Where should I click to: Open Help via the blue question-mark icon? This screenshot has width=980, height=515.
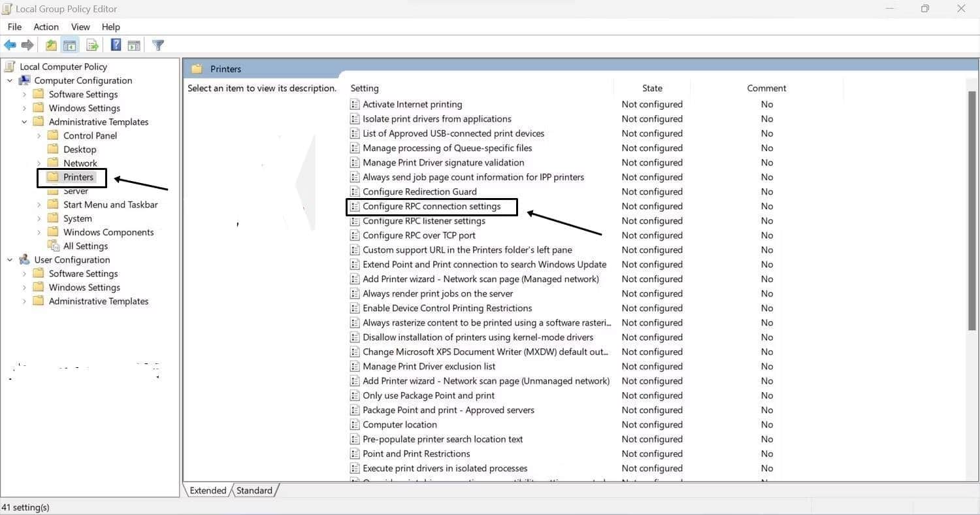click(x=116, y=45)
